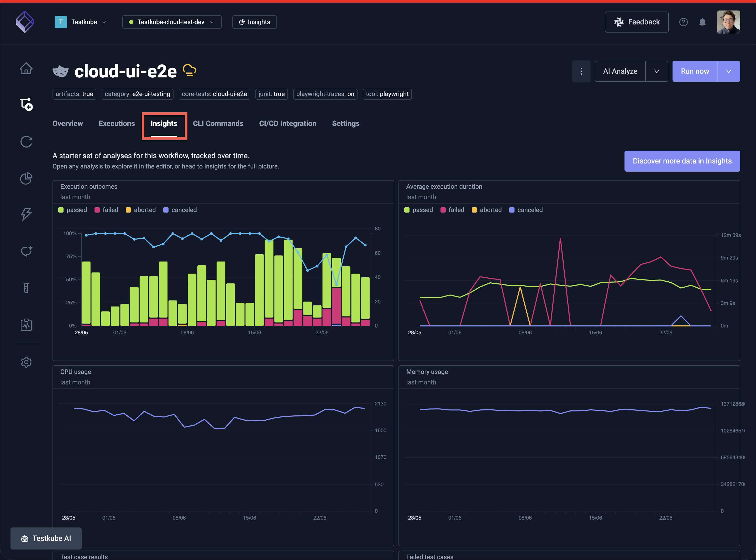Switch to the Settings tab
Viewport: 756px width, 560px height.
[x=346, y=123]
